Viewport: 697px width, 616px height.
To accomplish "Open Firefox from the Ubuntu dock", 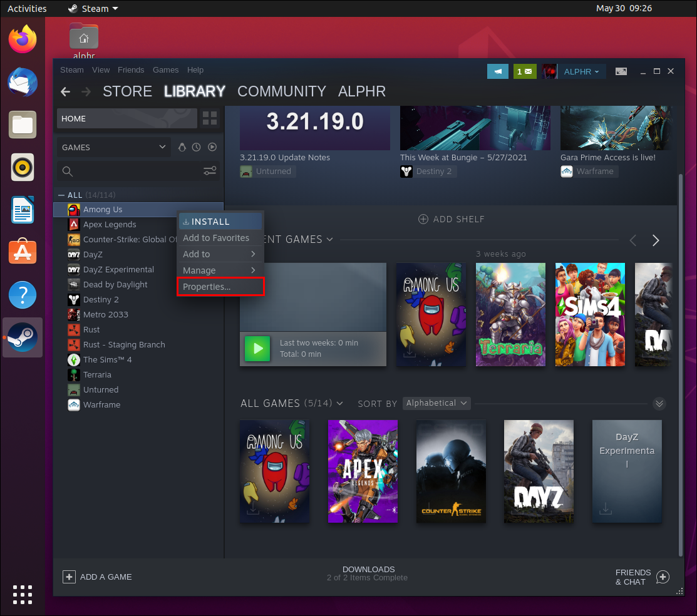I will click(22, 39).
